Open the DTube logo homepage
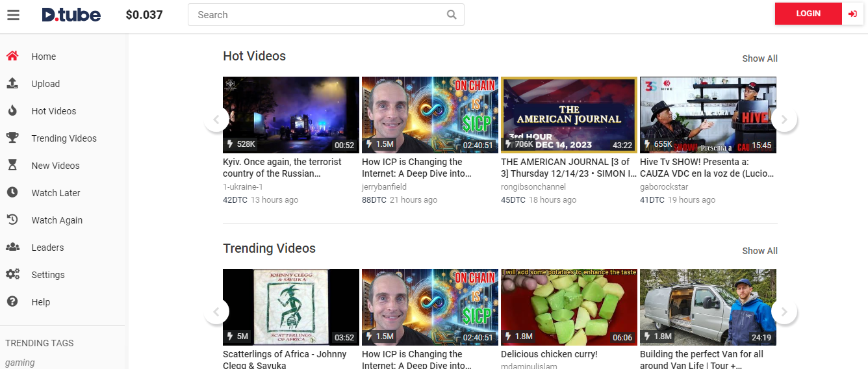The height and width of the screenshot is (369, 868). [x=71, y=14]
